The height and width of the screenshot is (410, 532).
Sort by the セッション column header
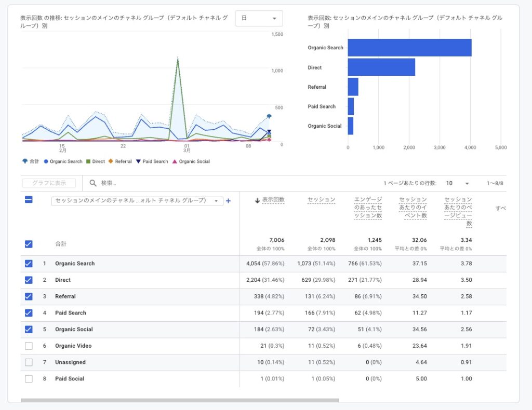tap(321, 200)
